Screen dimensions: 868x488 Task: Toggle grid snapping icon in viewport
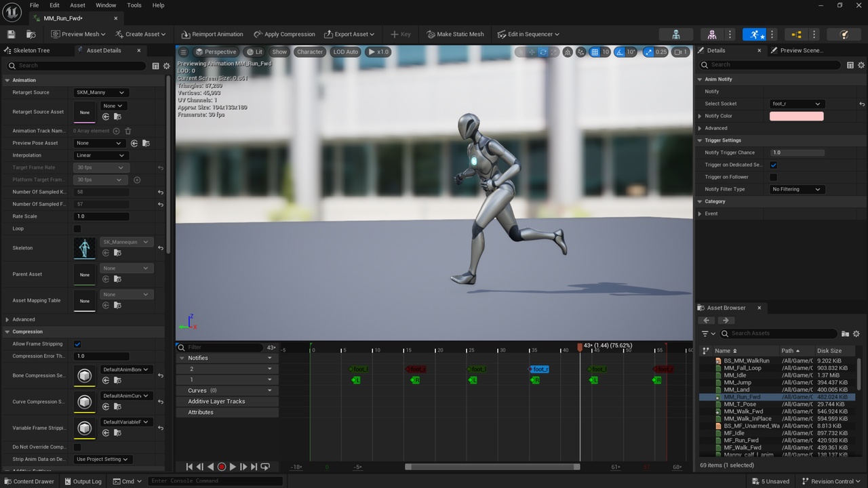pos(595,52)
